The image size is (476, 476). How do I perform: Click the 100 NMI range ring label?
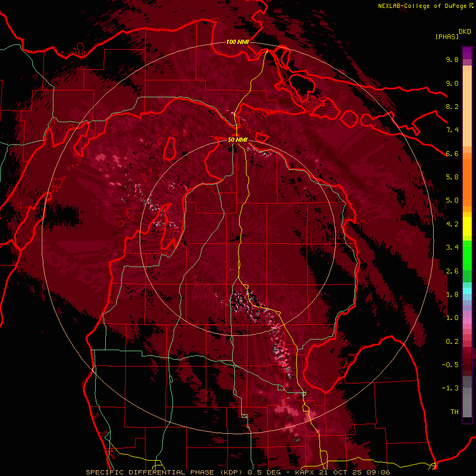(x=237, y=42)
